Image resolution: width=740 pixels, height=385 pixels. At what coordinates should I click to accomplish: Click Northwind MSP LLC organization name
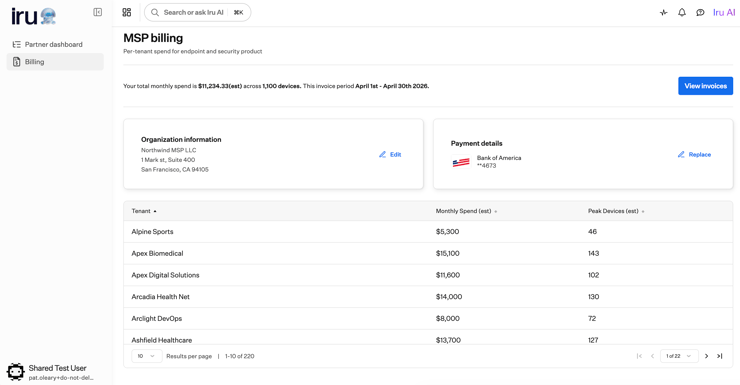[168, 150]
